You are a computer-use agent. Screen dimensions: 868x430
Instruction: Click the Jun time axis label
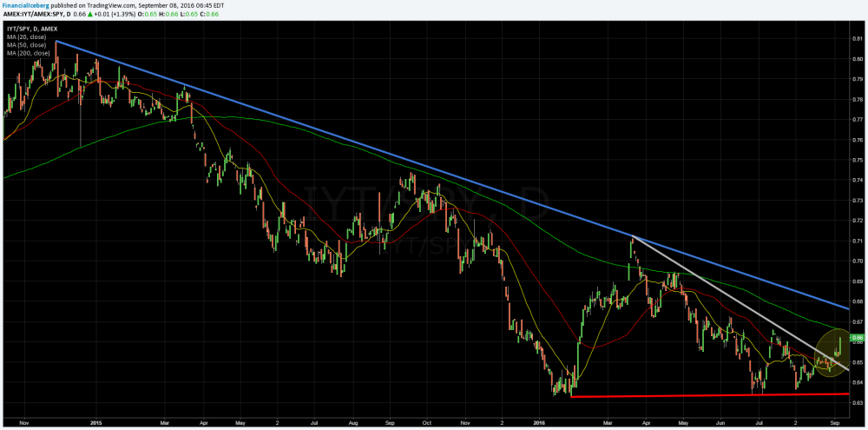[x=721, y=421]
